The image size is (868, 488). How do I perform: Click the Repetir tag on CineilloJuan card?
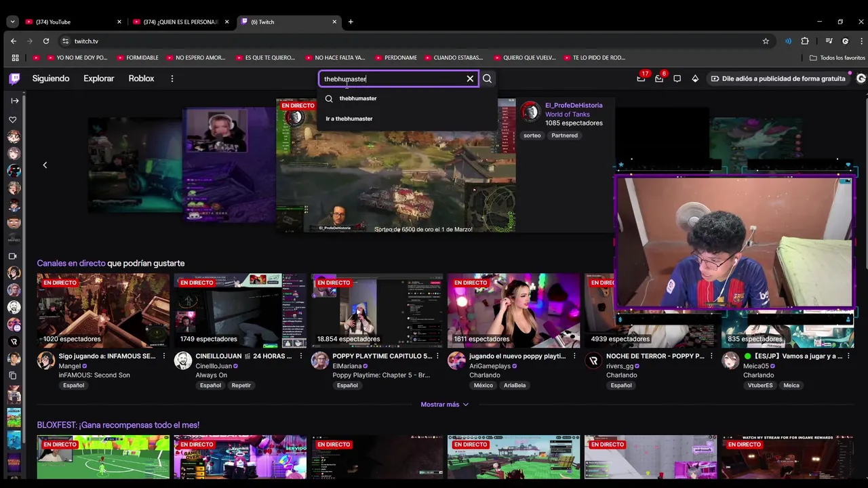[241, 386]
